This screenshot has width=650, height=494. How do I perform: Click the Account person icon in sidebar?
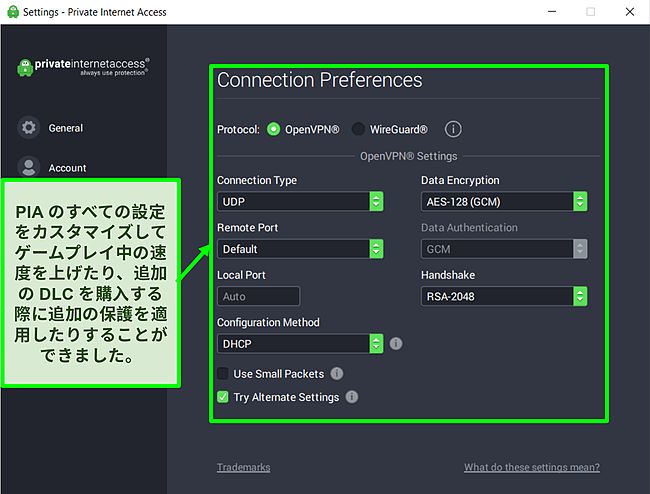click(x=29, y=167)
